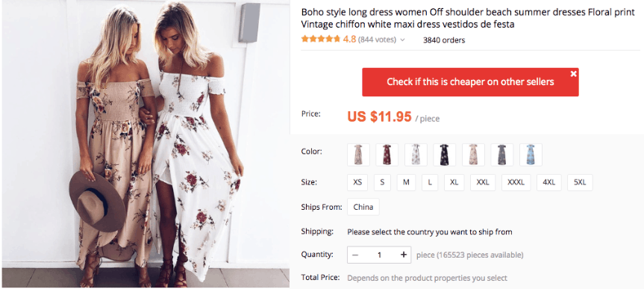Open the 844 votes reviews link

click(377, 40)
